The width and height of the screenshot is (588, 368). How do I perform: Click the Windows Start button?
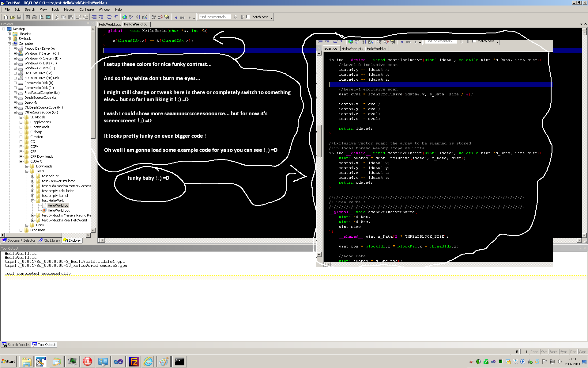pyautogui.click(x=9, y=362)
